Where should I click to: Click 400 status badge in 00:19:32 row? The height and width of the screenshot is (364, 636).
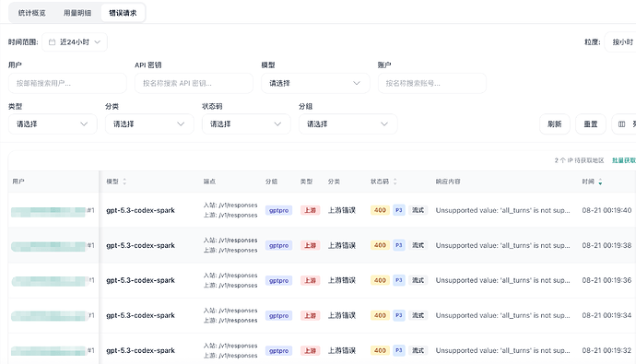point(380,350)
